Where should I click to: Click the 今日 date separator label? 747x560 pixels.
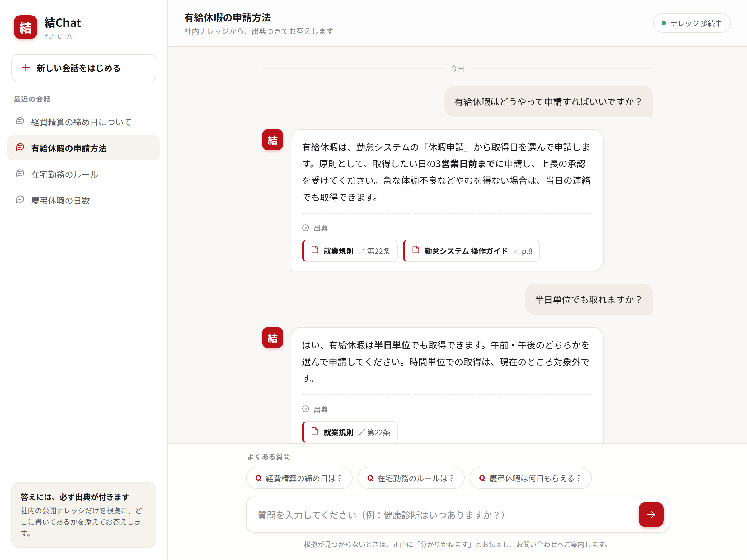[x=457, y=68]
